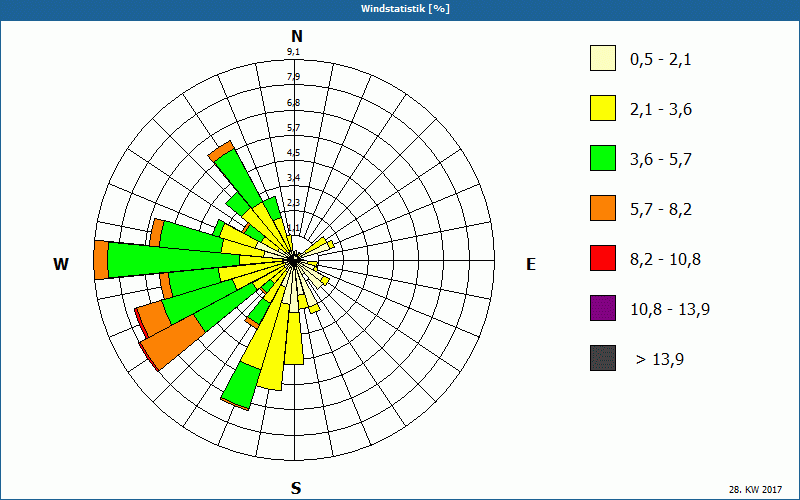Click the E compass label

click(531, 264)
